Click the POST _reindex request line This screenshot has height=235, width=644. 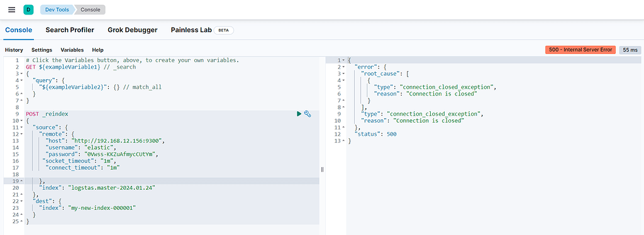point(47,114)
